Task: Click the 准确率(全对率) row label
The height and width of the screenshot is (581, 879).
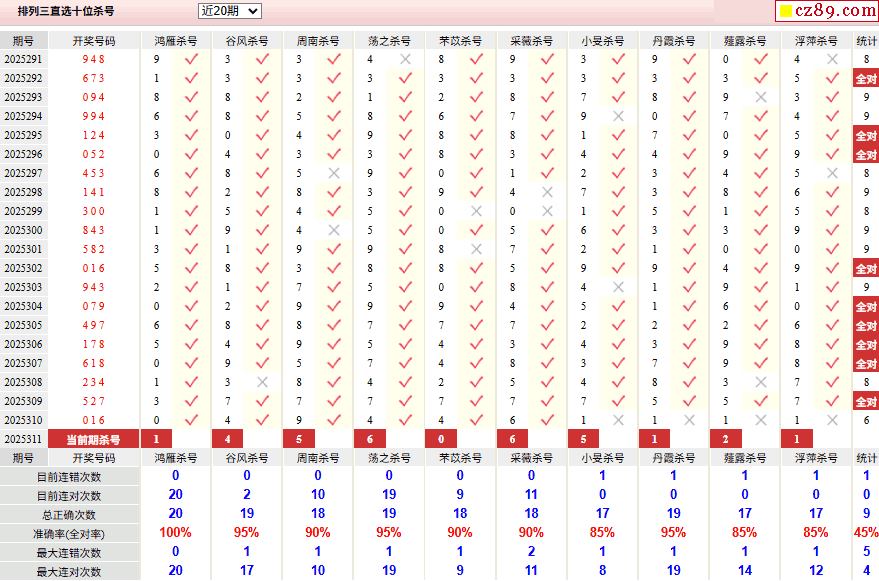Action: click(69, 534)
